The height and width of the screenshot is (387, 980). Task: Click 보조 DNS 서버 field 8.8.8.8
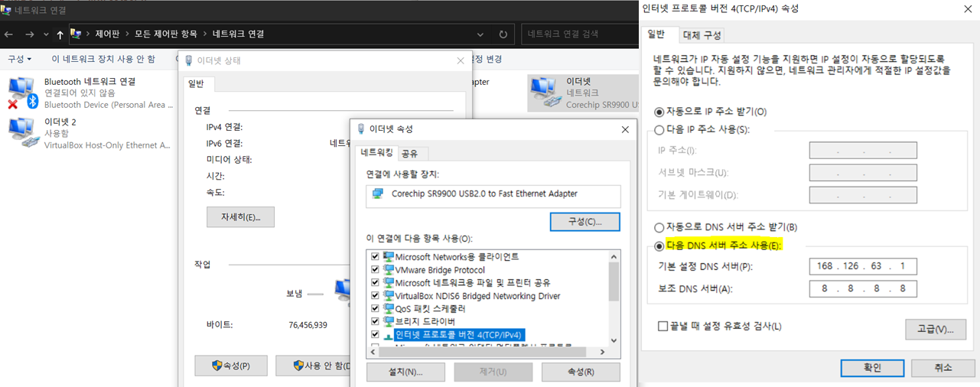coord(863,289)
